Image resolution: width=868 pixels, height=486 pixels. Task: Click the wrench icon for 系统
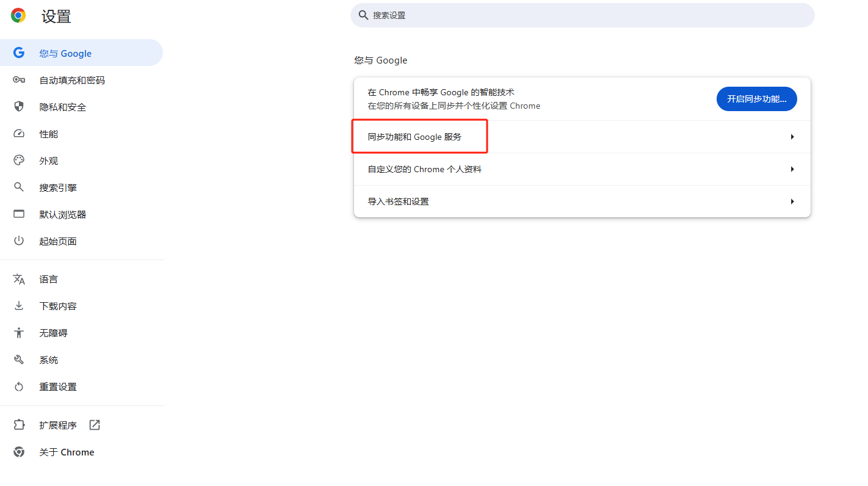pos(19,360)
